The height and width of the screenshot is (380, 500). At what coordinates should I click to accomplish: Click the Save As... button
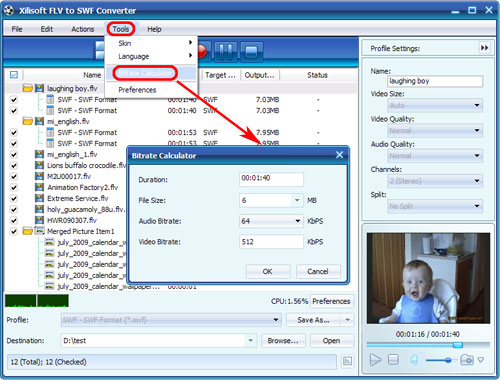pyautogui.click(x=313, y=320)
